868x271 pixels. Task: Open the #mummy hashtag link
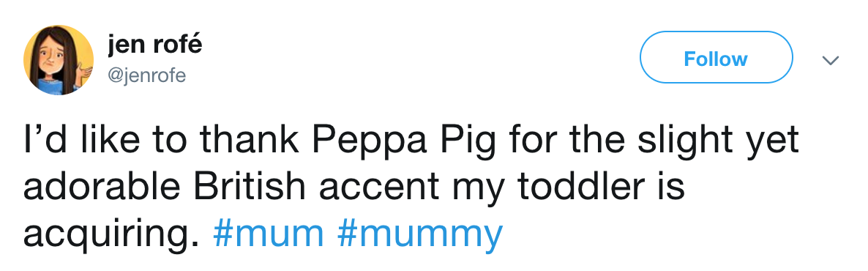click(x=419, y=235)
